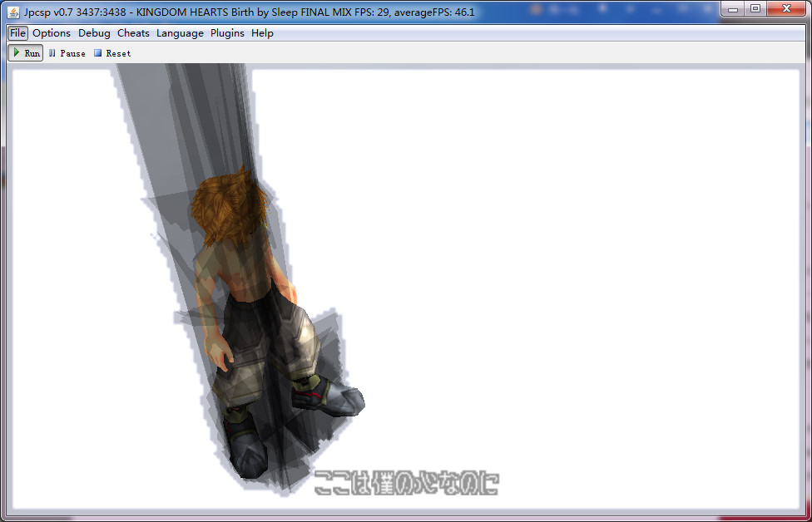Maximize the Jpcsp emulator window
The image size is (812, 522).
[x=755, y=8]
